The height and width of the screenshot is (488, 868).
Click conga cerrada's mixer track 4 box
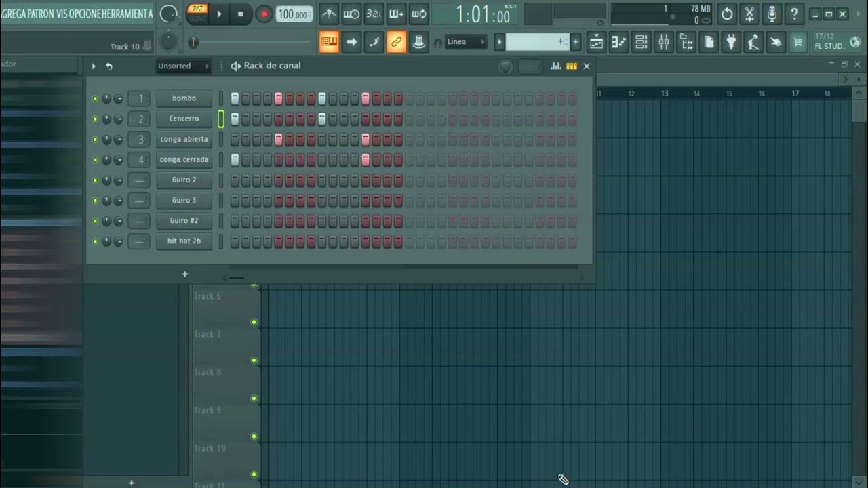click(x=139, y=159)
